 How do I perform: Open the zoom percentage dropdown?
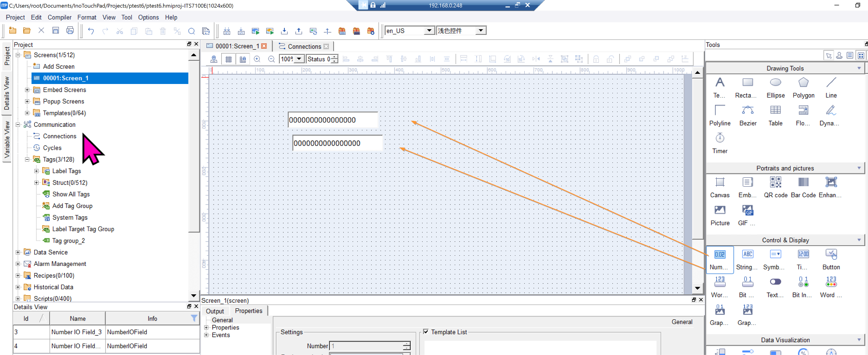tap(299, 59)
